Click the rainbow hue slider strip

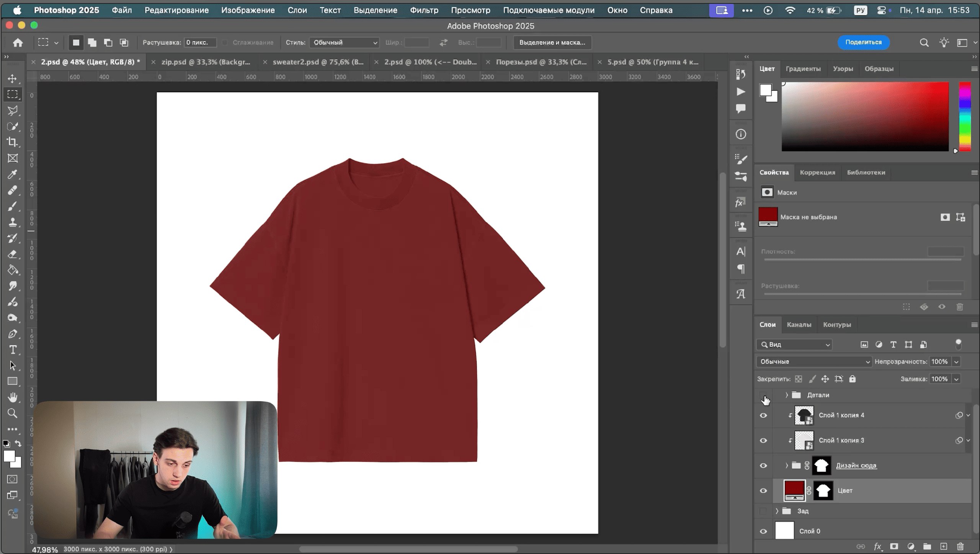(x=965, y=116)
